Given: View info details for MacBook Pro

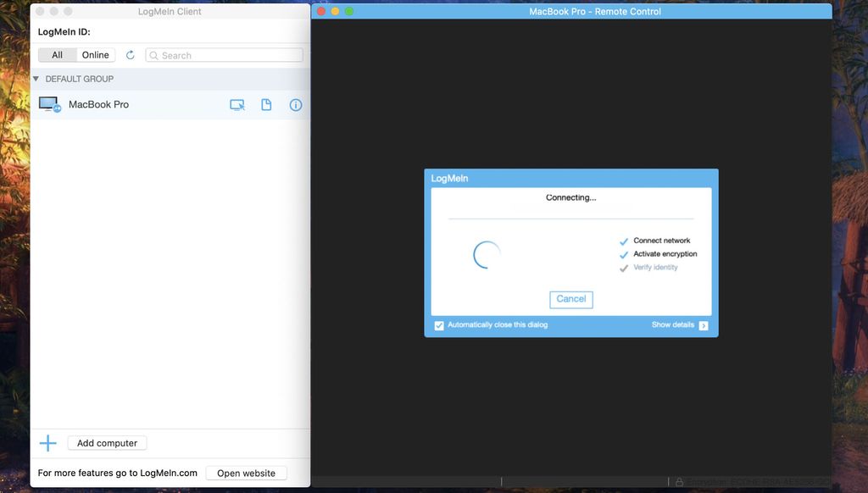Looking at the screenshot, I should [x=295, y=104].
